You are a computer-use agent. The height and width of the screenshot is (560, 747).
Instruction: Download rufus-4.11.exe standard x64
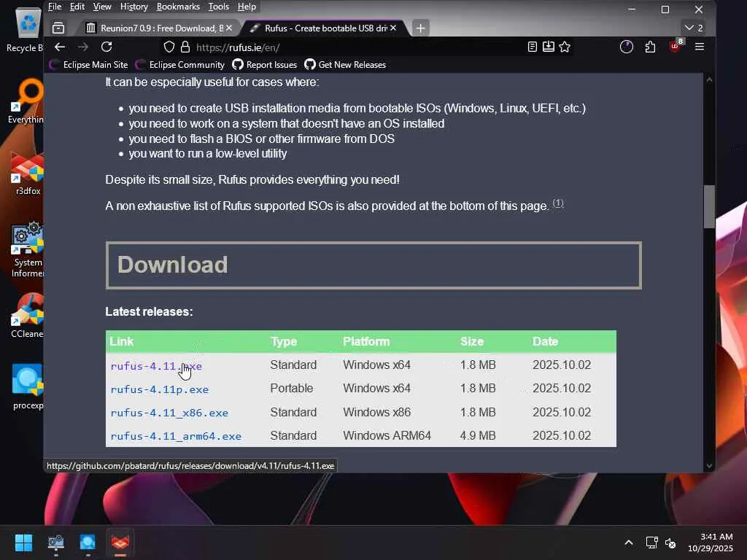click(156, 366)
